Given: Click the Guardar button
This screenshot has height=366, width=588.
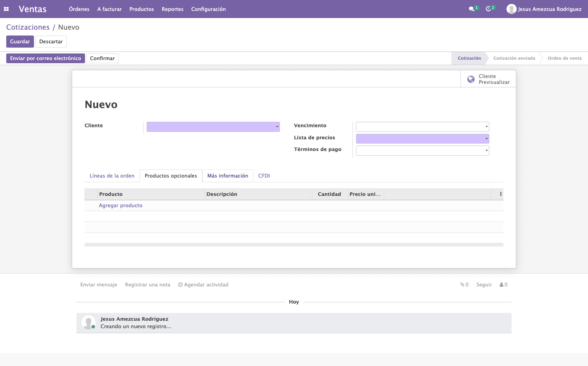Looking at the screenshot, I should [x=20, y=42].
